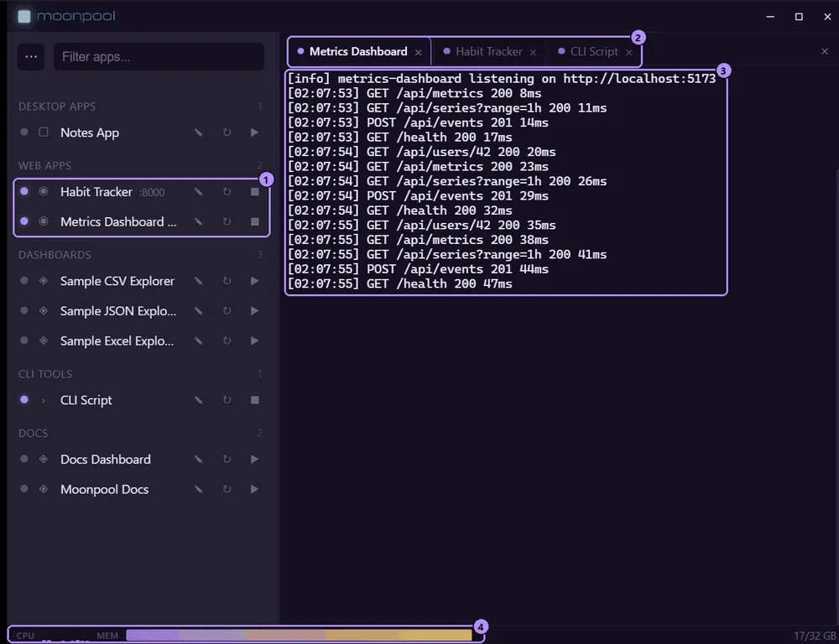Image resolution: width=839 pixels, height=644 pixels.
Task: Restart Sample Excel Explorer
Action: [227, 341]
